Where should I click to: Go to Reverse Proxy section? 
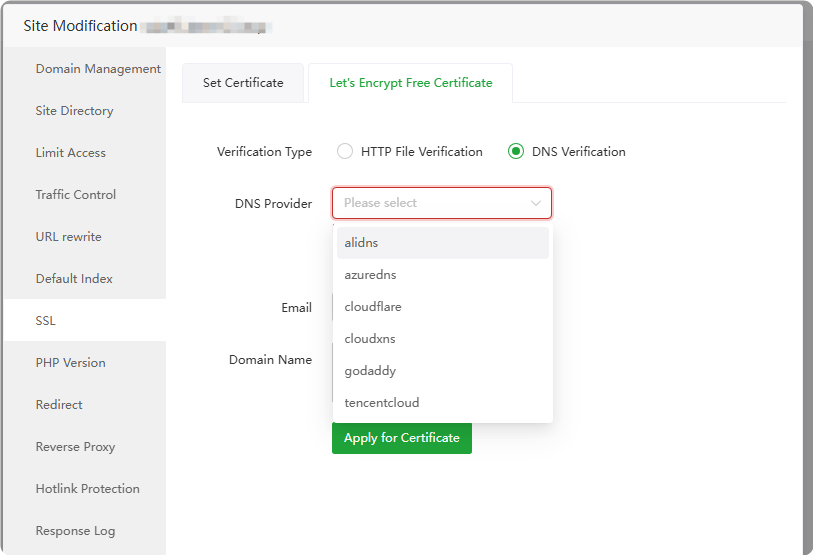coord(76,447)
